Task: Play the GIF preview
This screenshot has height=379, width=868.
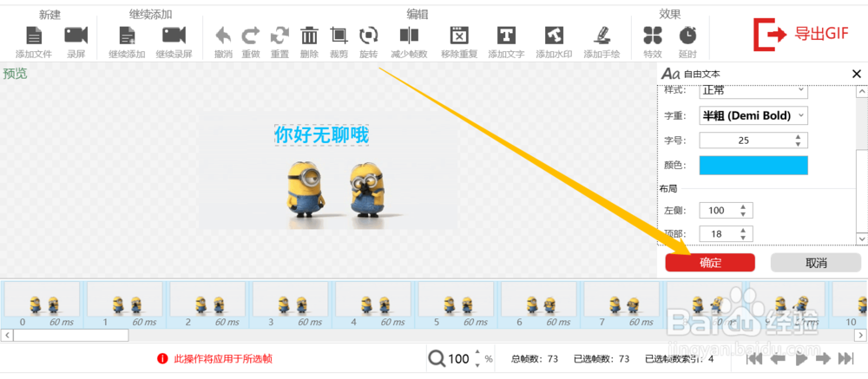Action: (800, 358)
